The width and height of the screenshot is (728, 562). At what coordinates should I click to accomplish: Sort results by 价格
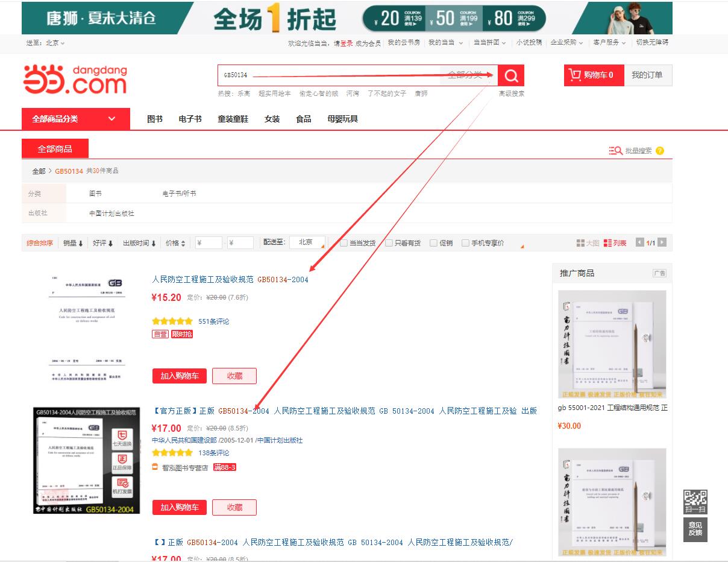[x=175, y=243]
